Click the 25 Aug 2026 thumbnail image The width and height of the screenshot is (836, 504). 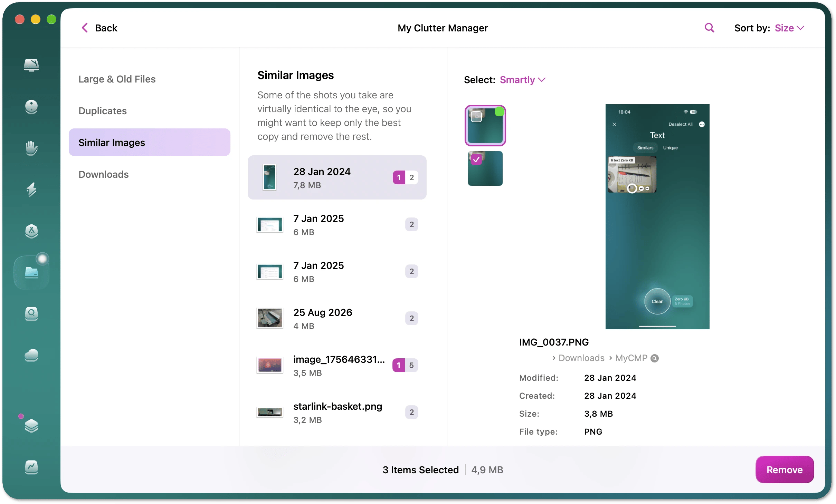tap(269, 318)
